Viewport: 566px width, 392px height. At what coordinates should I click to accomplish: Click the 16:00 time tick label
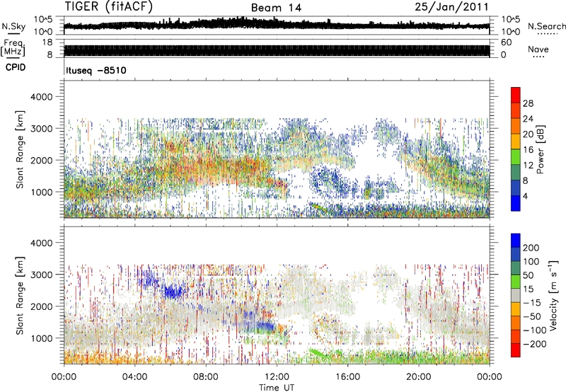pos(347,377)
